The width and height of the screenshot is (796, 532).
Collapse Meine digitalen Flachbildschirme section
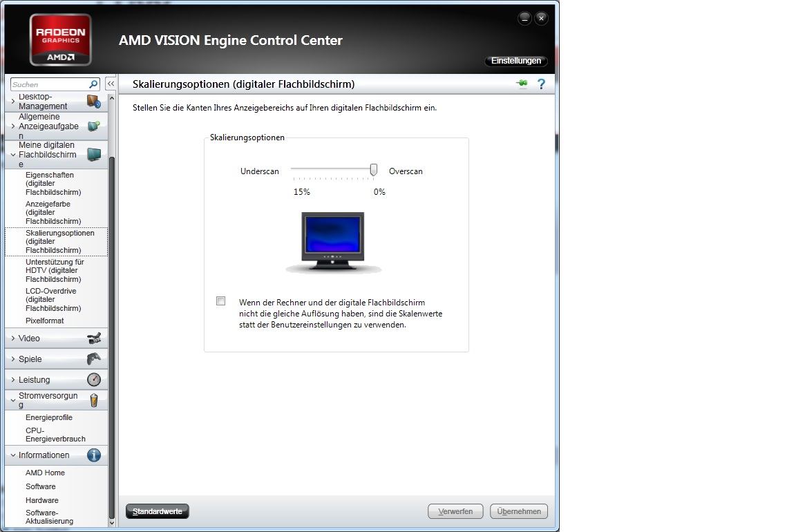tap(12, 154)
